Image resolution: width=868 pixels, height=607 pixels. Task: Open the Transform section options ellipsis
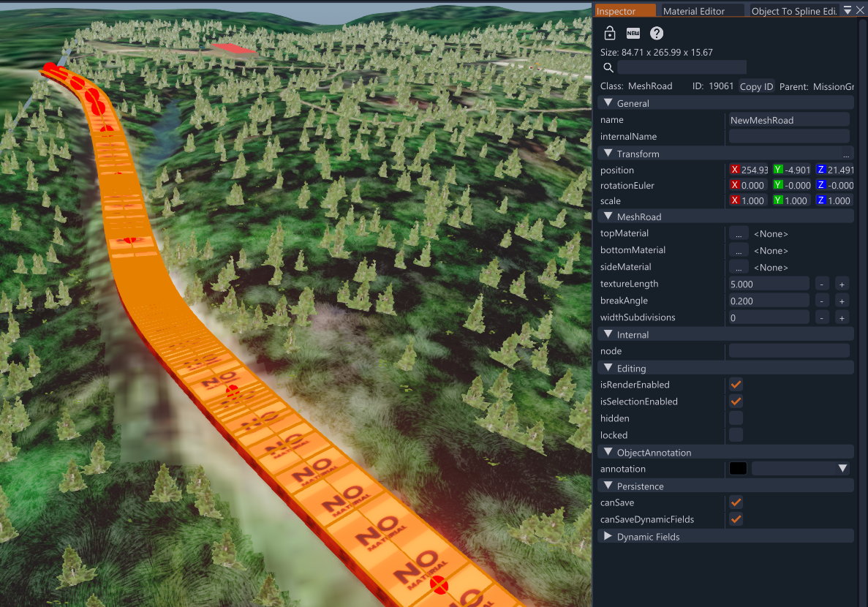846,154
